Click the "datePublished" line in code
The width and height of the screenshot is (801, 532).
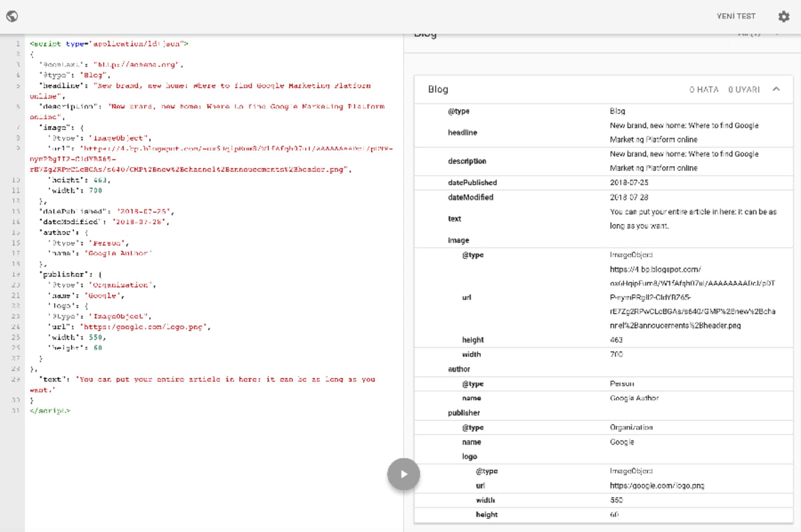click(107, 212)
